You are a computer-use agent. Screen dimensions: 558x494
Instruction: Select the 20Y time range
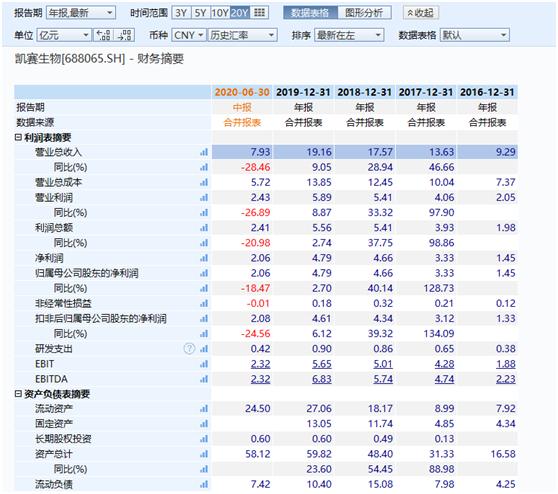tap(240, 13)
